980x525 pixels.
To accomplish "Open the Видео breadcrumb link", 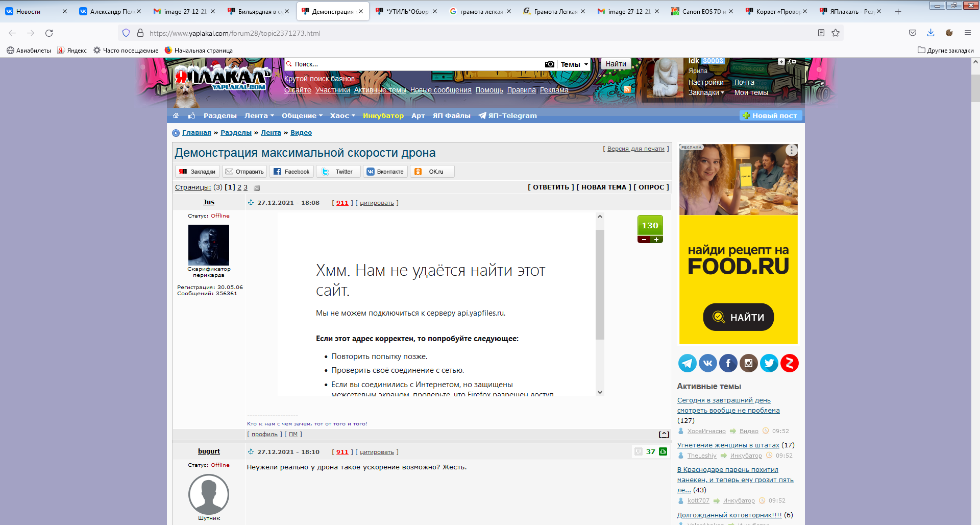I will (x=301, y=133).
